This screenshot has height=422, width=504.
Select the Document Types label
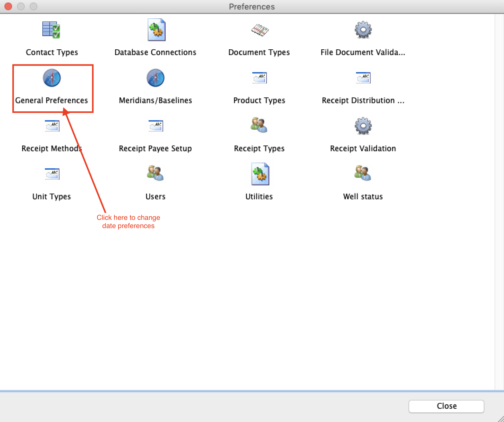259,53
